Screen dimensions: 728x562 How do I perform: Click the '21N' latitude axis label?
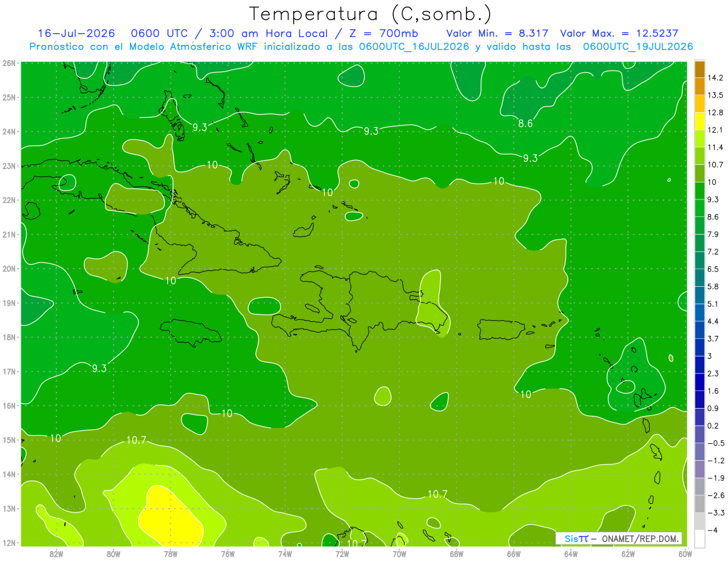(x=9, y=234)
